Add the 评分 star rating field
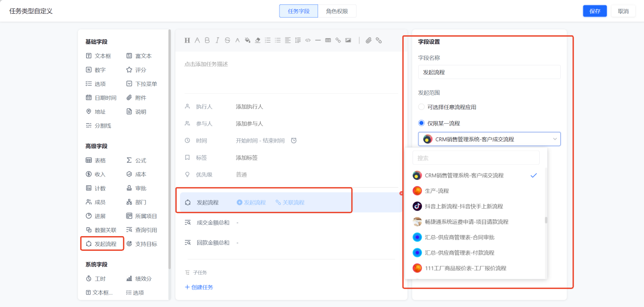This screenshot has height=307, width=644. click(x=136, y=70)
